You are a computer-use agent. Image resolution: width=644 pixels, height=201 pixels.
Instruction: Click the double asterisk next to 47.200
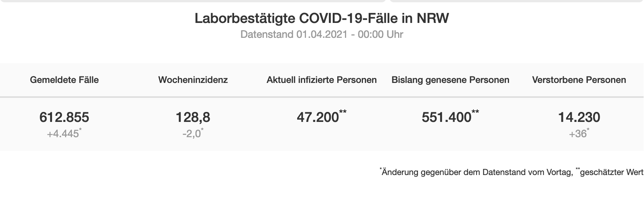pyautogui.click(x=343, y=112)
